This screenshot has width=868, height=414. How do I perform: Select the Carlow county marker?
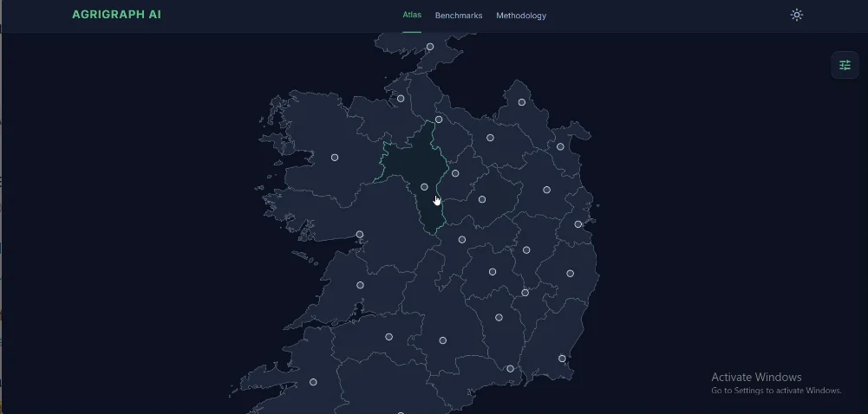click(x=525, y=293)
